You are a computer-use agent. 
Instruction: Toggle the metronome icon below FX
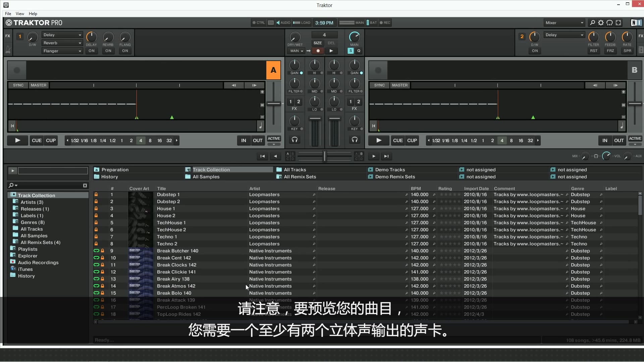tap(8, 50)
